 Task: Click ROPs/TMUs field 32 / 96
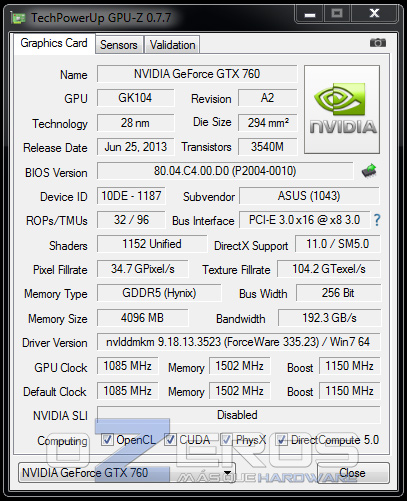click(131, 220)
